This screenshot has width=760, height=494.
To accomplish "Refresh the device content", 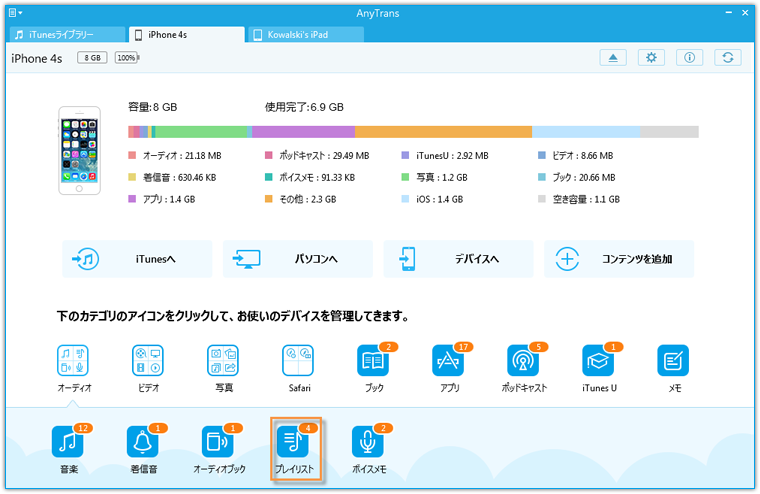I will point(728,58).
